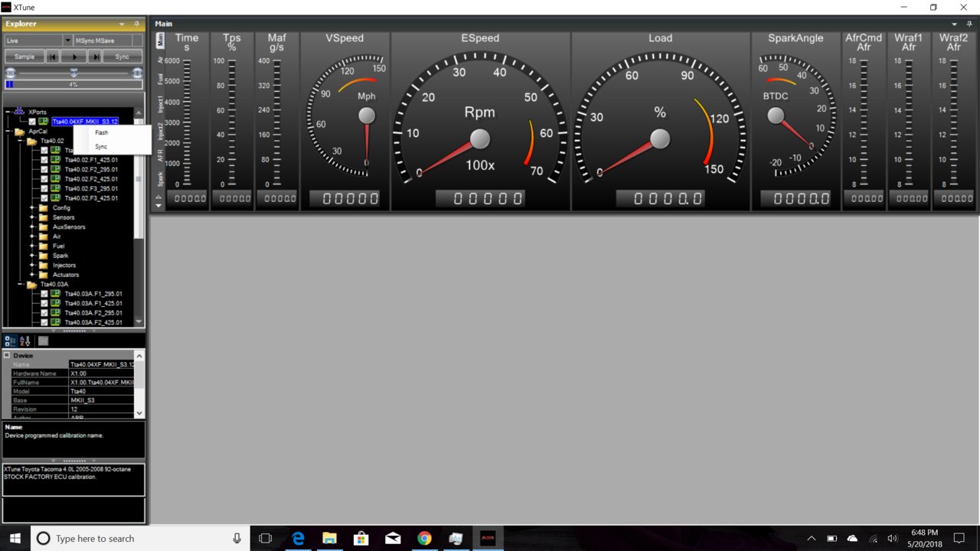Screen dimensions: 980x551
Task: Choose Sync from the context menu
Action: (x=112, y=146)
